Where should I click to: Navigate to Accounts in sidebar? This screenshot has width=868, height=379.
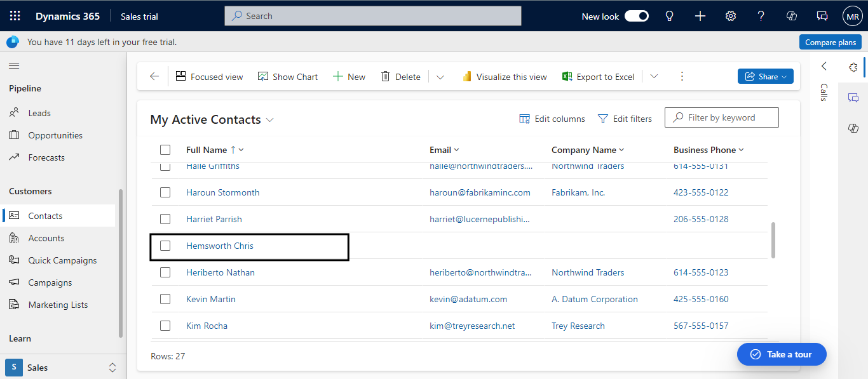click(x=46, y=238)
